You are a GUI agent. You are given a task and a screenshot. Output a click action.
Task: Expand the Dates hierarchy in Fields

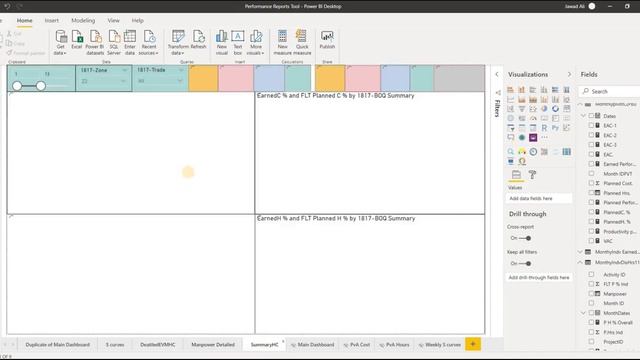pyautogui.click(x=583, y=116)
